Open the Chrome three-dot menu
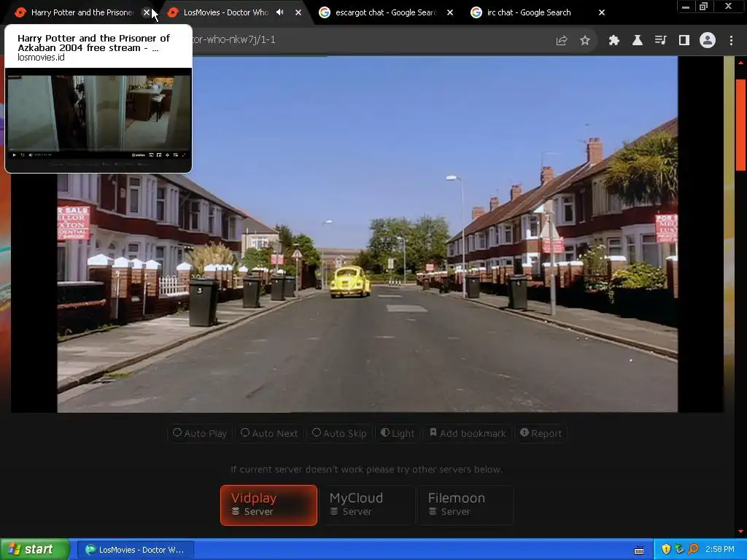Image resolution: width=747 pixels, height=560 pixels. tap(731, 41)
